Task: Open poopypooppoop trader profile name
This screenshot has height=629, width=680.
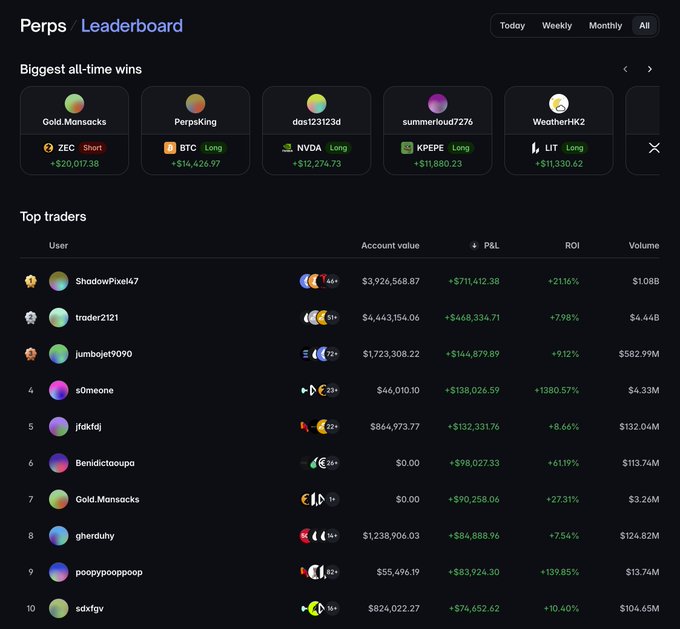Action: pyautogui.click(x=109, y=572)
